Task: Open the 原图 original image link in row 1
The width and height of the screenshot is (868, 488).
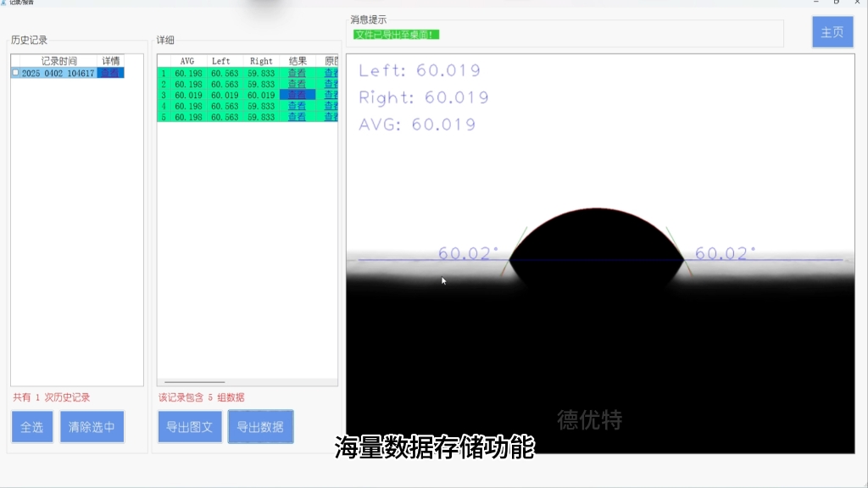Action: coord(331,73)
